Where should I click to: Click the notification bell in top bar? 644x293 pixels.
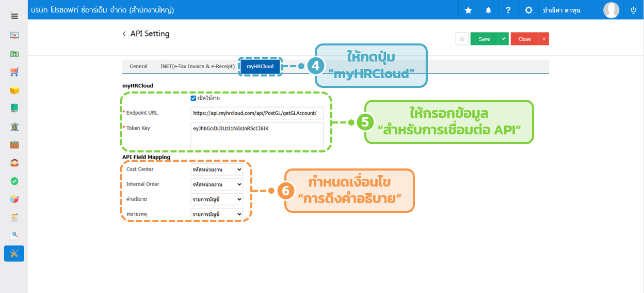pyautogui.click(x=488, y=10)
